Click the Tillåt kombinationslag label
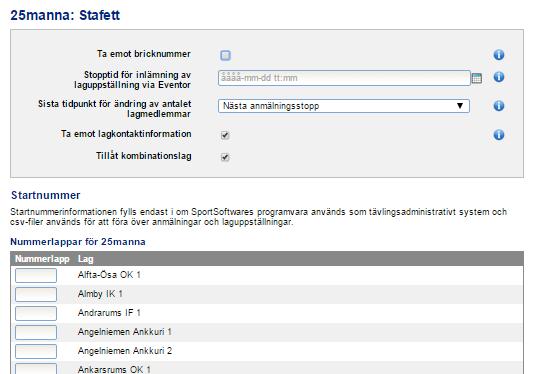Viewport: 534px width, 374px height. [144, 156]
